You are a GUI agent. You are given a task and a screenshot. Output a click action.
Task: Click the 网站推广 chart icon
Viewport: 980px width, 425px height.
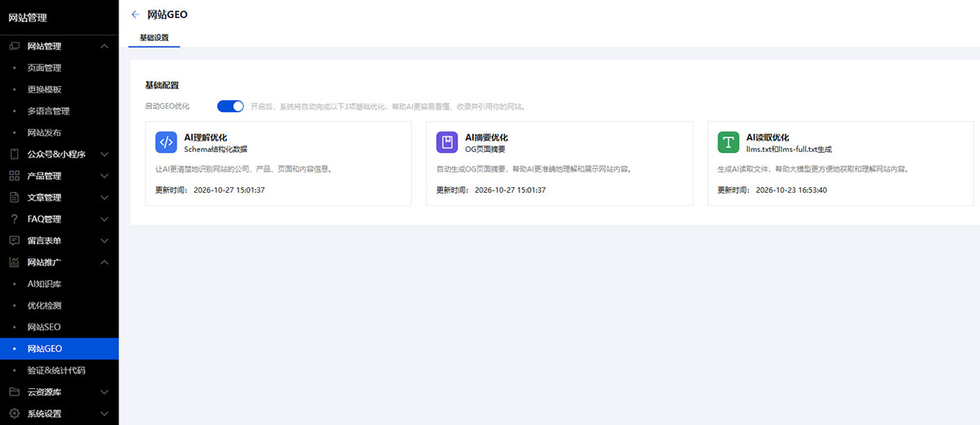[14, 262]
